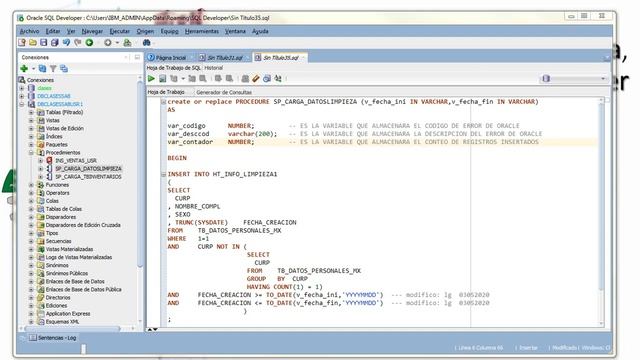Select Enlaces de Base de Datos item
Screen dimensions: 640x360
point(75,282)
